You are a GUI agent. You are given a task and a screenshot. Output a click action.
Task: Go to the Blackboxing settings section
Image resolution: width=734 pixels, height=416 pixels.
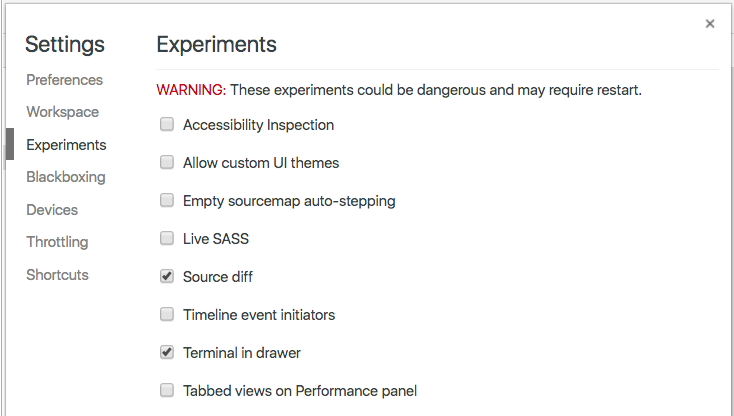(65, 177)
